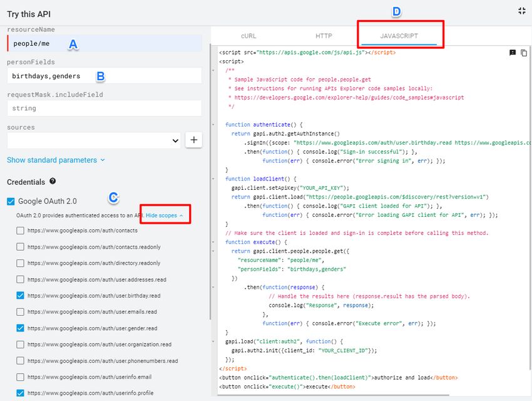This screenshot has height=401, width=532.
Task: Click the people.googleapis.com discovery URL
Action: click(x=396, y=197)
